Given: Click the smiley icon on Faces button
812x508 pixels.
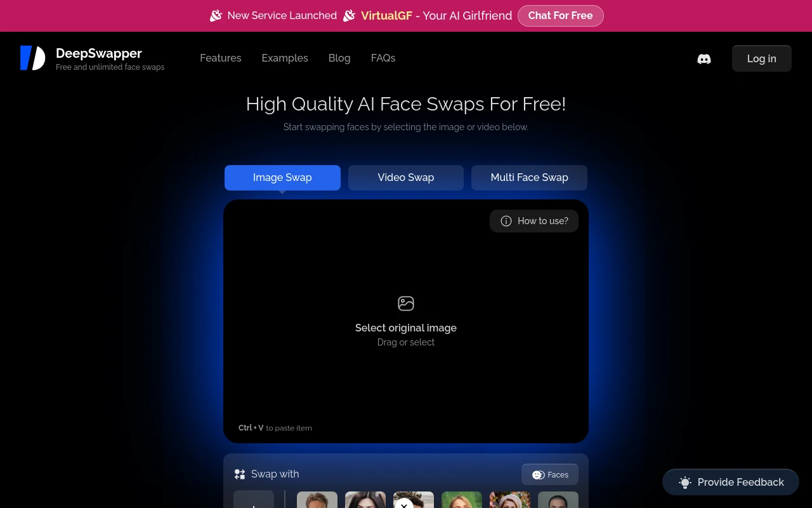Looking at the screenshot, I should [539, 475].
